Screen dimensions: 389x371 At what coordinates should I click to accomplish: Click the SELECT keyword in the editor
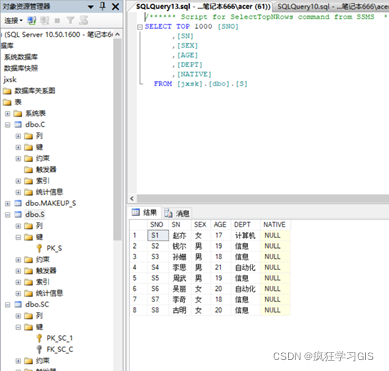(158, 27)
